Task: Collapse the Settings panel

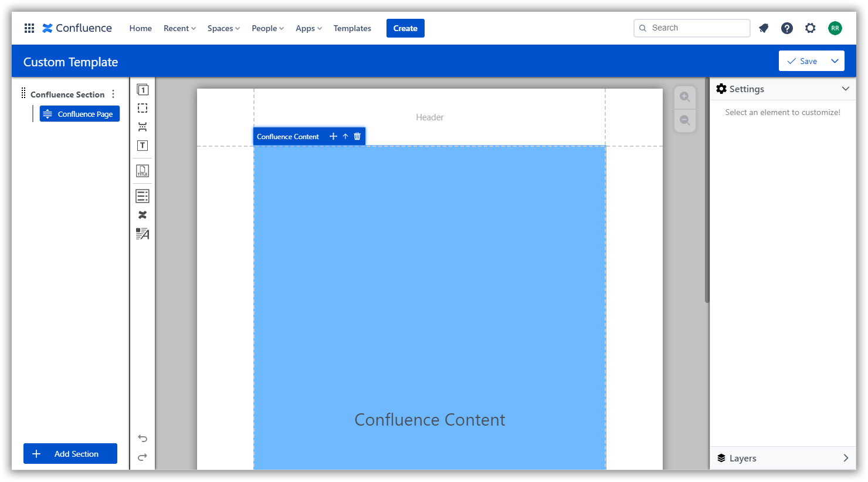Action: tap(845, 89)
